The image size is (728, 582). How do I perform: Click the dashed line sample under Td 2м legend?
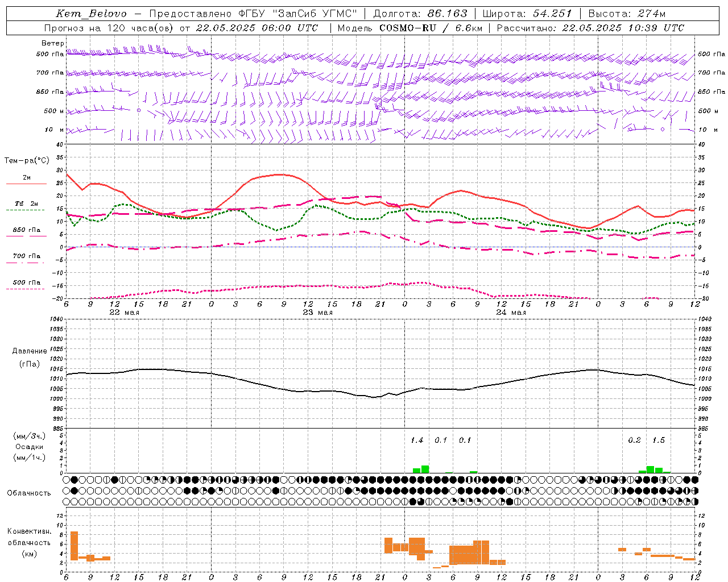point(25,210)
